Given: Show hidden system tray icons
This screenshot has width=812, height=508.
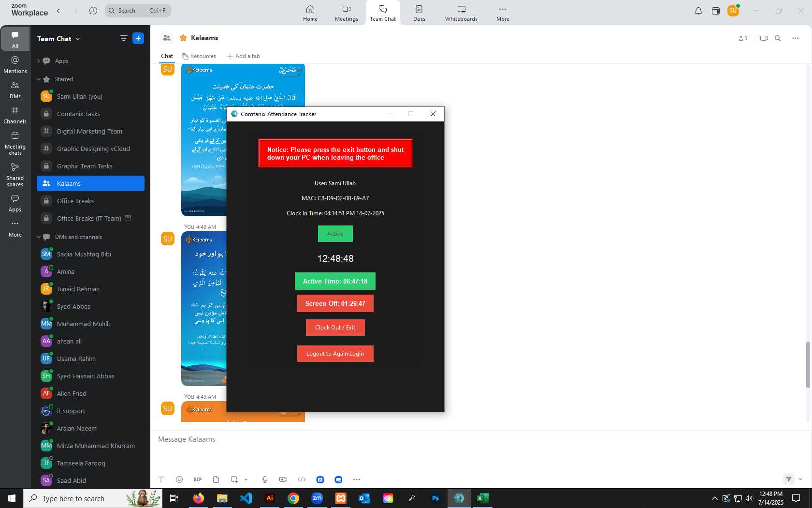Looking at the screenshot, I should tap(714, 498).
